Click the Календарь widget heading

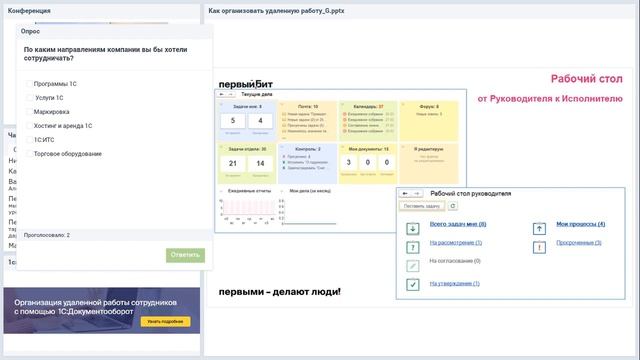369,107
